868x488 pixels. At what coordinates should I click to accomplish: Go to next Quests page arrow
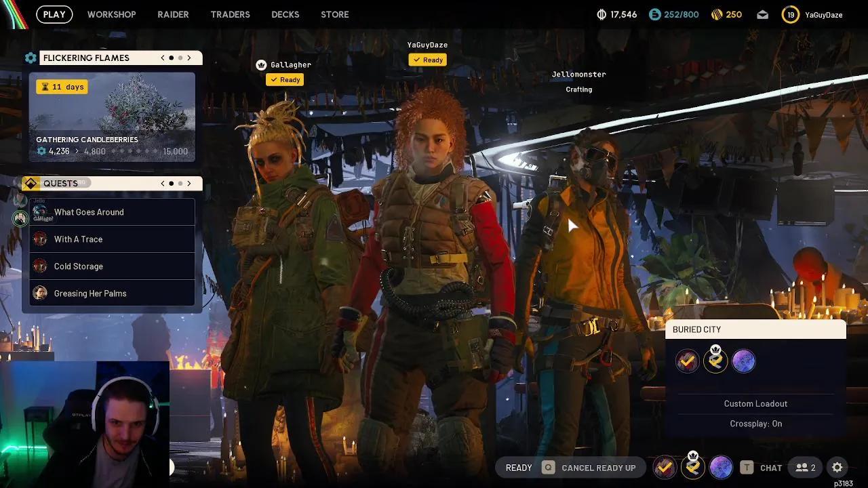[x=189, y=183]
